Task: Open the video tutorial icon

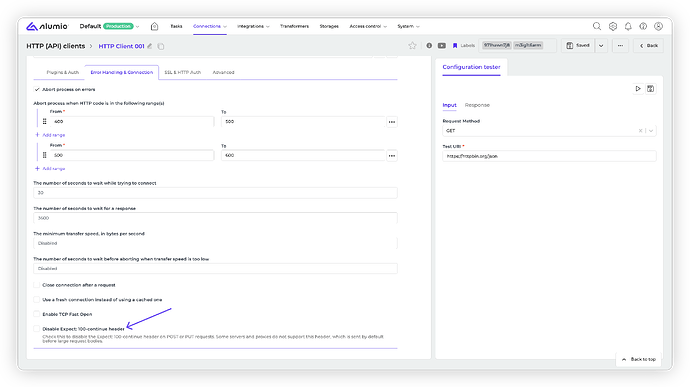Action: coord(442,45)
